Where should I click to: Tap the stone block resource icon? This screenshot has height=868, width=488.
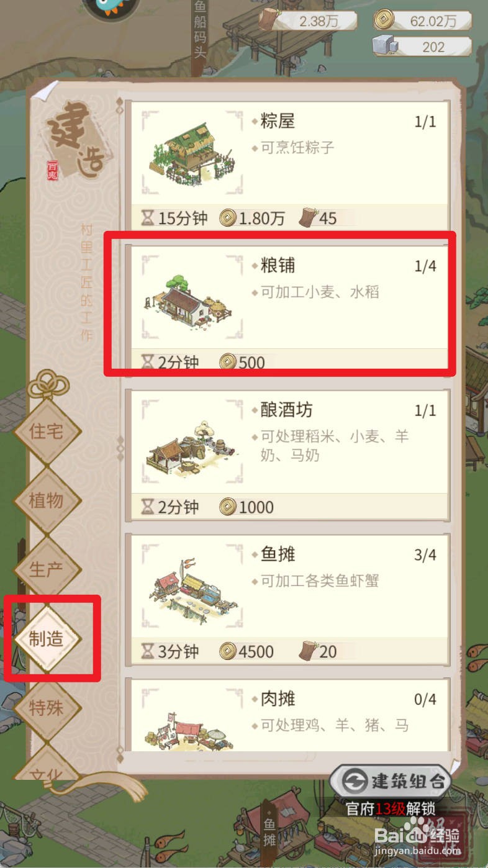coord(384,47)
